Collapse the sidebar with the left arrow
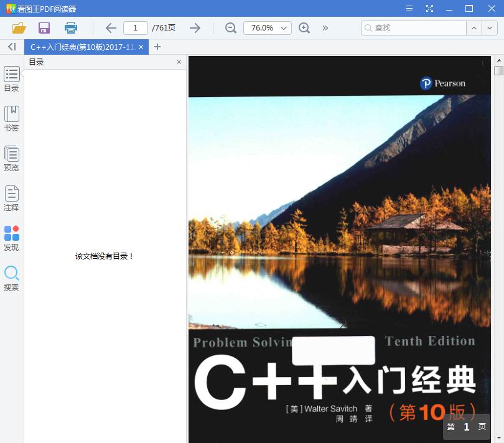This screenshot has width=504, height=443. click(x=12, y=47)
